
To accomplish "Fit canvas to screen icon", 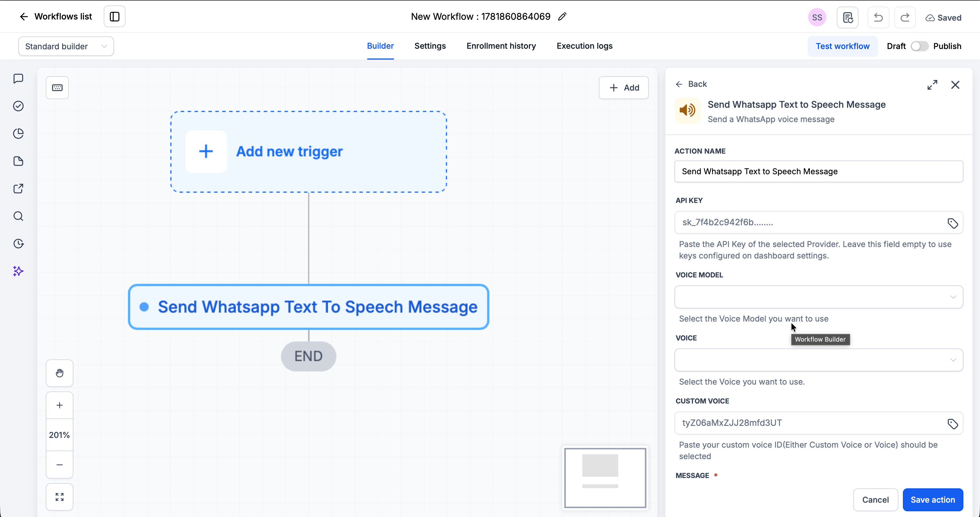I will coord(60,497).
